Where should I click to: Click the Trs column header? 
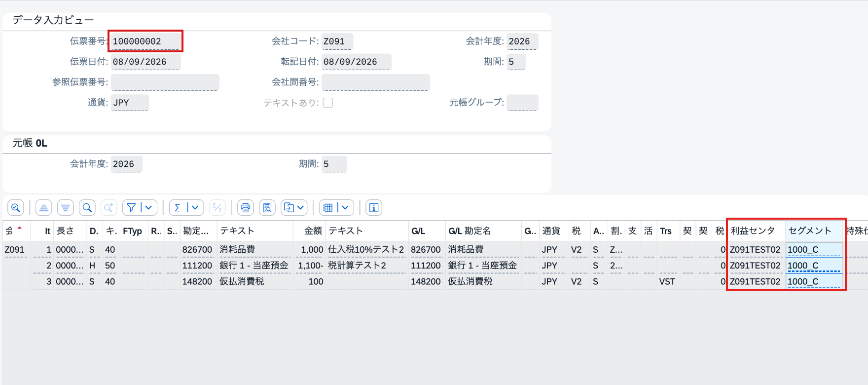click(x=668, y=231)
